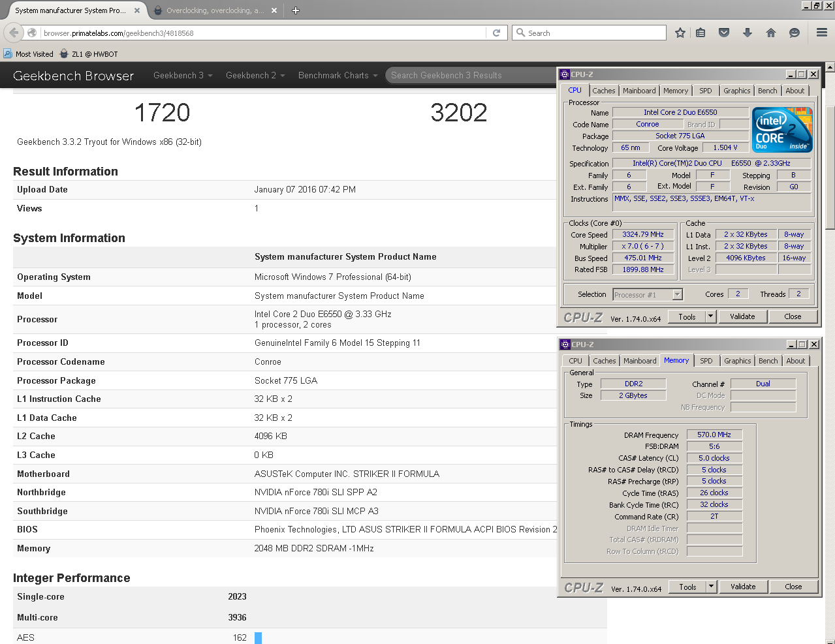
Task: Expand the Geekbench 3 dropdown menu
Action: pos(183,76)
